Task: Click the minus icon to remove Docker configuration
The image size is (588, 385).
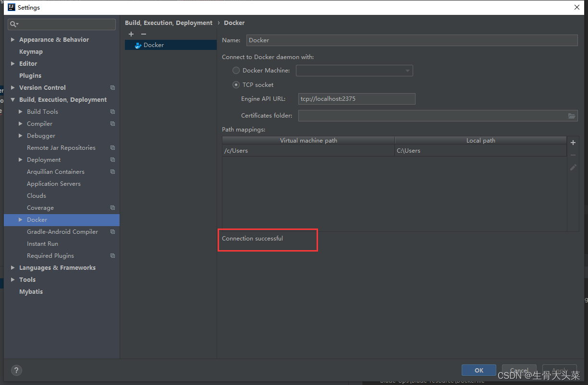Action: [143, 34]
